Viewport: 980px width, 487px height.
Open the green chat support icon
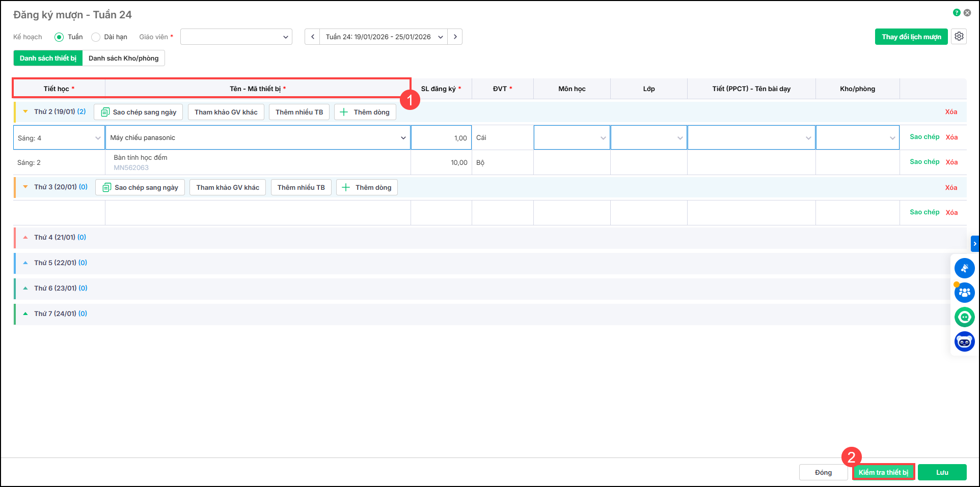click(x=964, y=317)
